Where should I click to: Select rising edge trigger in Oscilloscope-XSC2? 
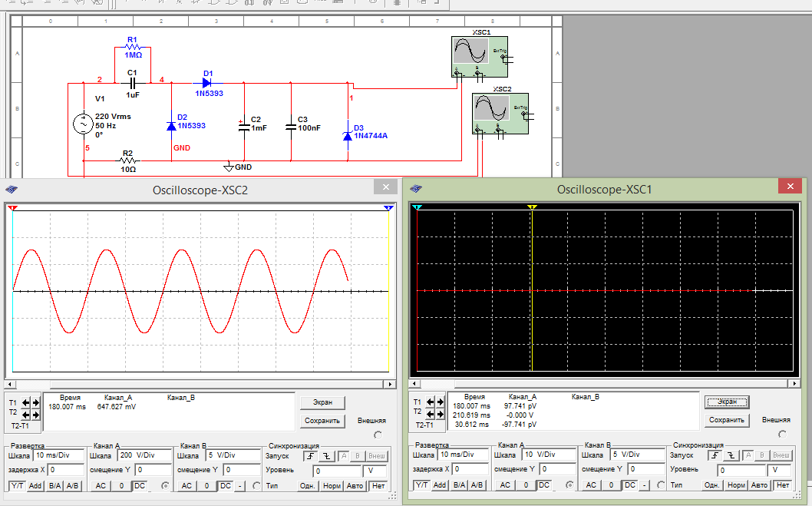pyautogui.click(x=311, y=455)
